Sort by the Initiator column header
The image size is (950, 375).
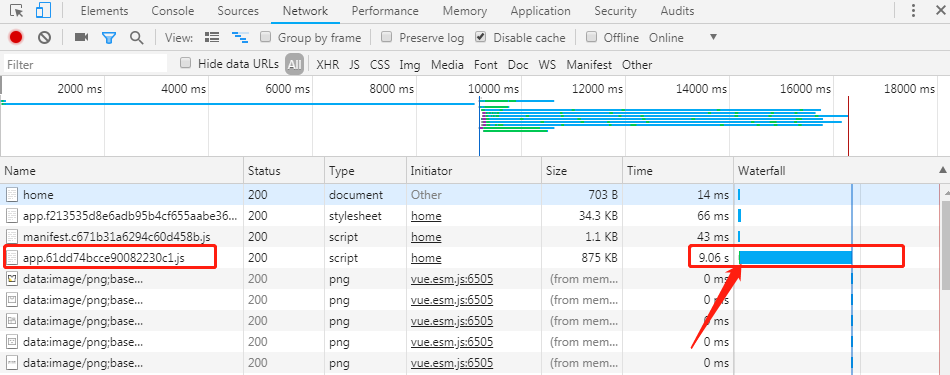click(474, 171)
